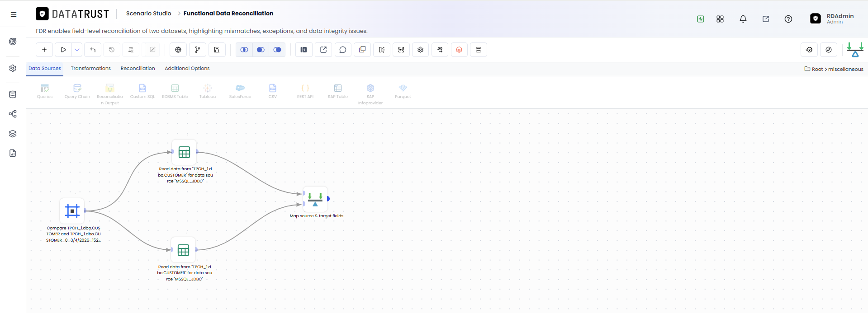Screen dimensions: 868x313
Task: Expand the hamburger menu in sidebar
Action: (x=14, y=14)
